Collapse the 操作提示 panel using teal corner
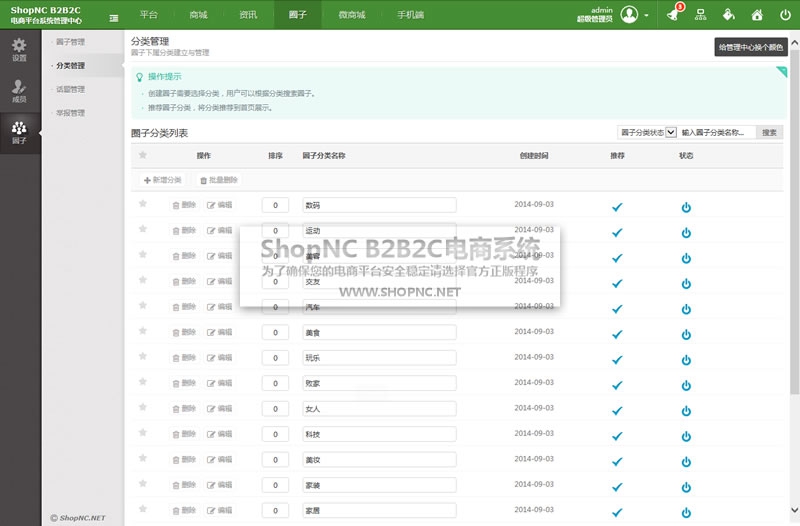This screenshot has width=800, height=526. 781,71
